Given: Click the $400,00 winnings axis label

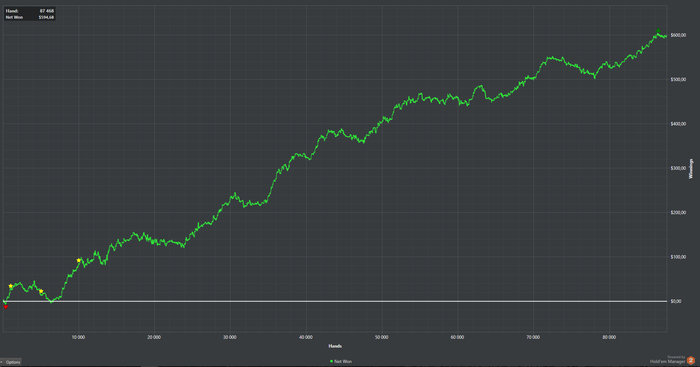Looking at the screenshot, I should (x=678, y=124).
